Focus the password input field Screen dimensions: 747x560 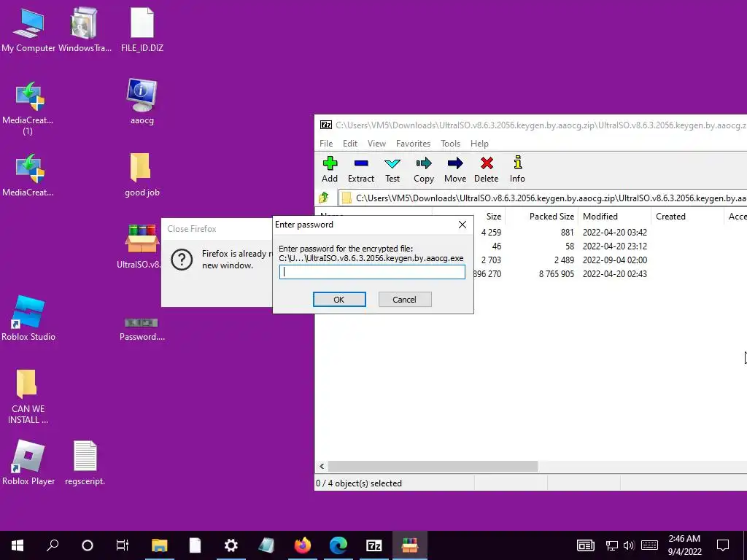[x=372, y=272]
